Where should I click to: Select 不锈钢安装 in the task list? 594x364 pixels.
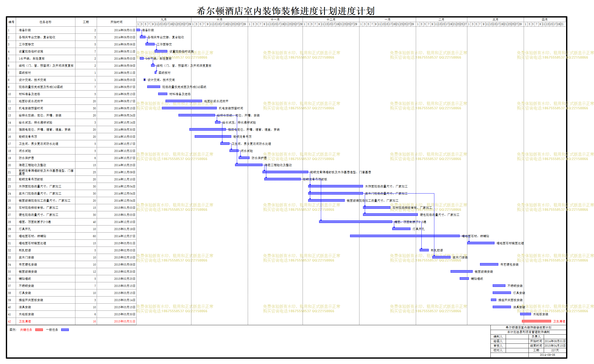[26, 286]
